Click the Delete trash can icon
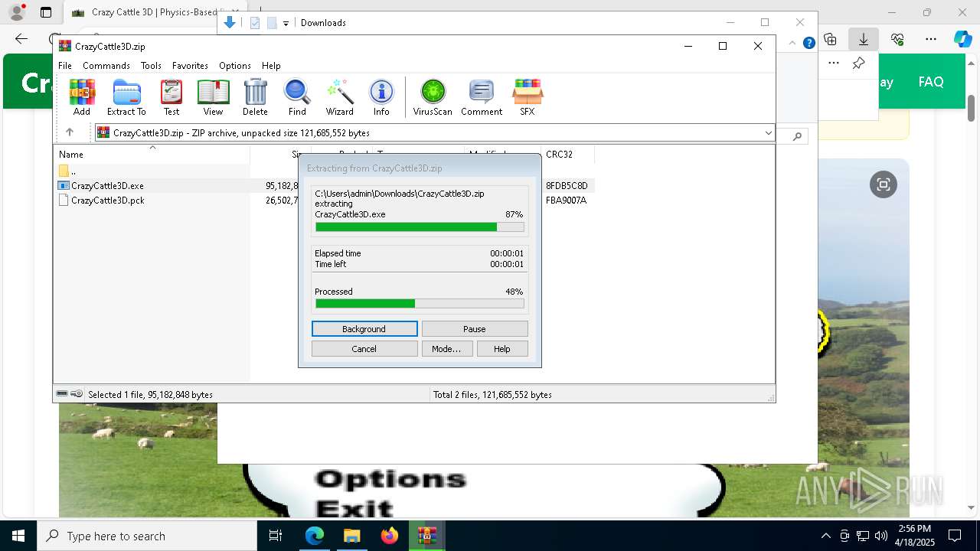 [255, 97]
